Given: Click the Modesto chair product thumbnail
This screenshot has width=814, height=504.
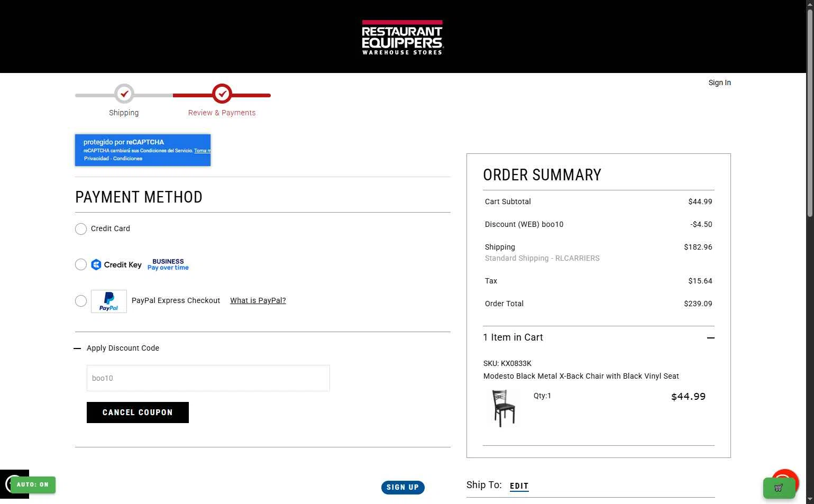Looking at the screenshot, I should [504, 408].
